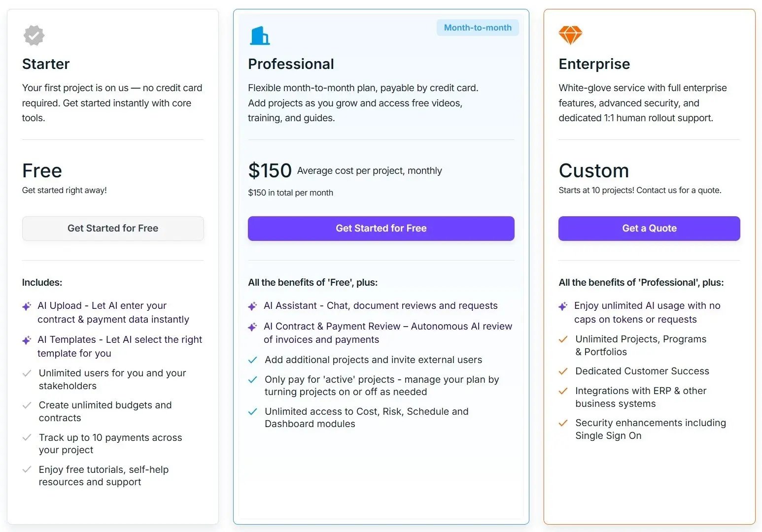The image size is (762, 532).
Task: Click the Month-to-month badge
Action: coord(477,28)
